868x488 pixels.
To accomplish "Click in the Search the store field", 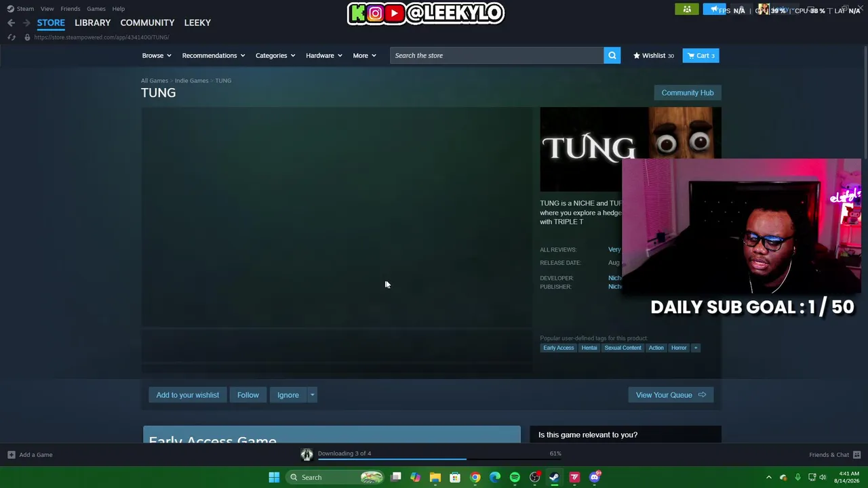I will pyautogui.click(x=497, y=56).
